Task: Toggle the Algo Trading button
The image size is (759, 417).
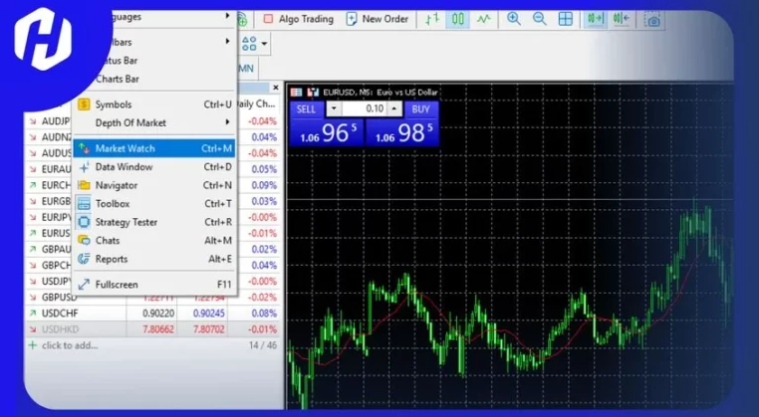Action: (x=299, y=19)
